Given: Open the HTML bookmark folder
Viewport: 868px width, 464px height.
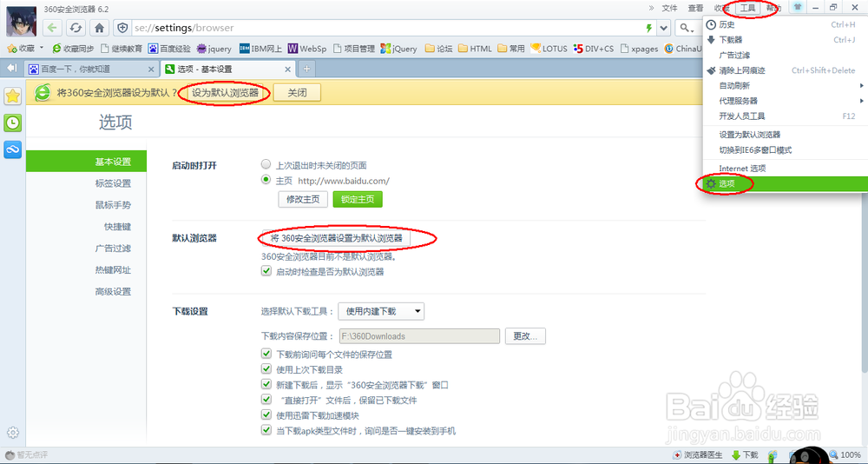Looking at the screenshot, I should pos(475,49).
